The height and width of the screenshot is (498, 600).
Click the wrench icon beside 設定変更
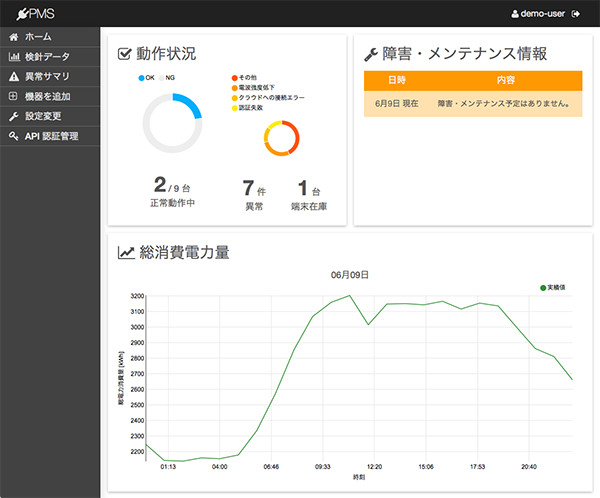(13, 116)
